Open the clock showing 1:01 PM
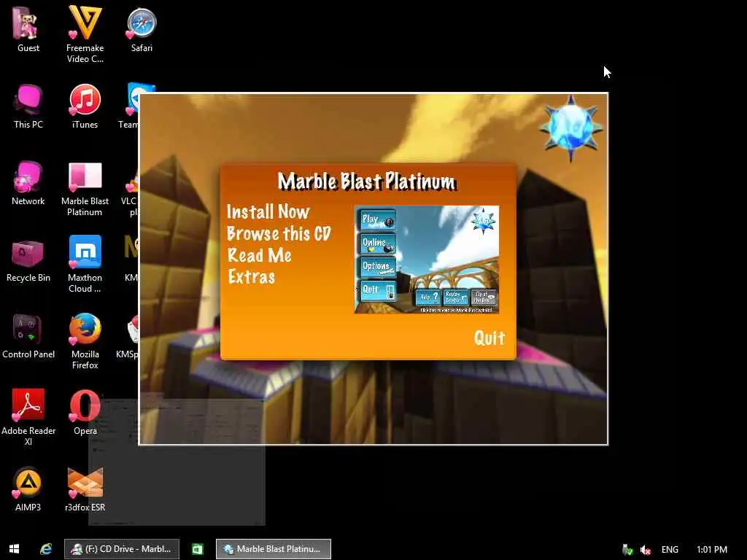This screenshot has width=747, height=560. click(x=712, y=550)
